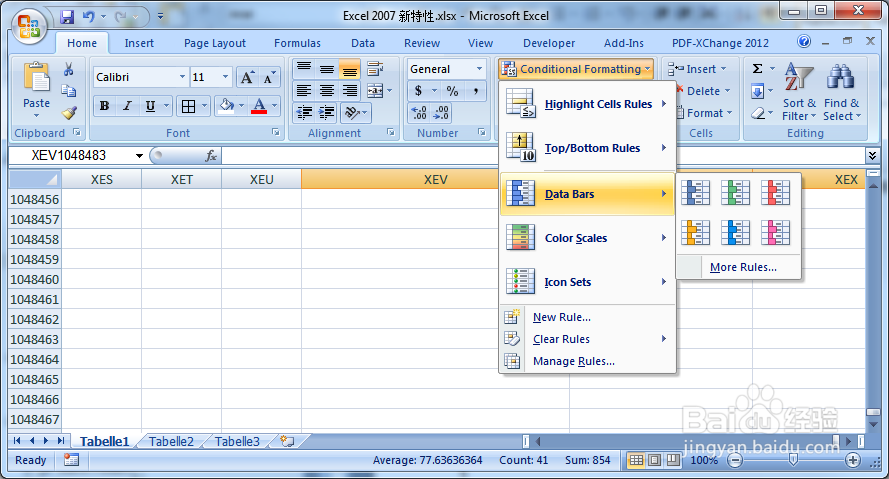Click the Percent Style button
The image size is (889, 479).
point(452,91)
